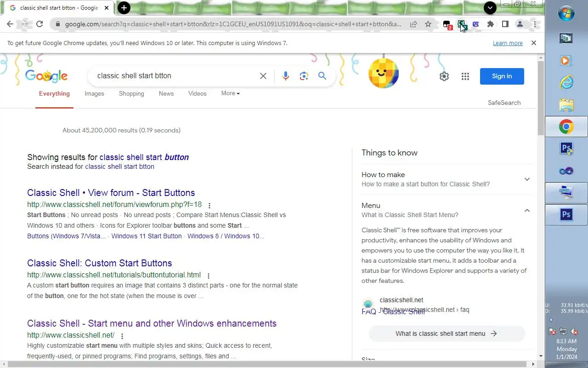Reload the Google results page
This screenshot has width=588, height=368.
40,24
